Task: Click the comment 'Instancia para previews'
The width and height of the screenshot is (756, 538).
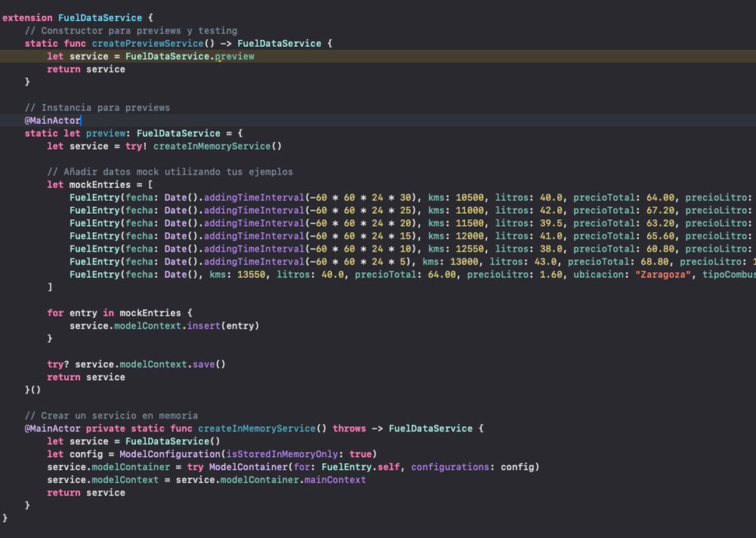Action: click(98, 107)
